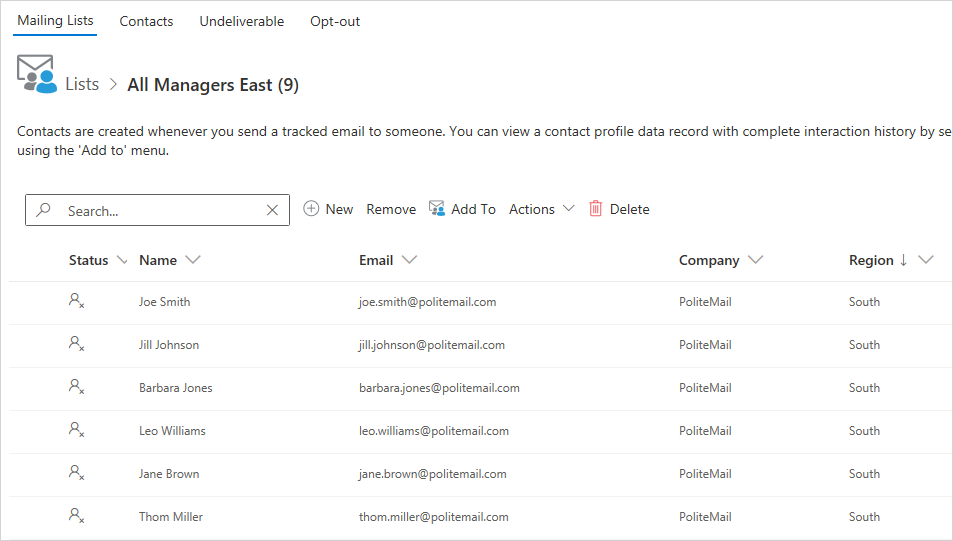This screenshot has width=953, height=541.
Task: Open the Company column filter chevron
Action: (x=755, y=260)
